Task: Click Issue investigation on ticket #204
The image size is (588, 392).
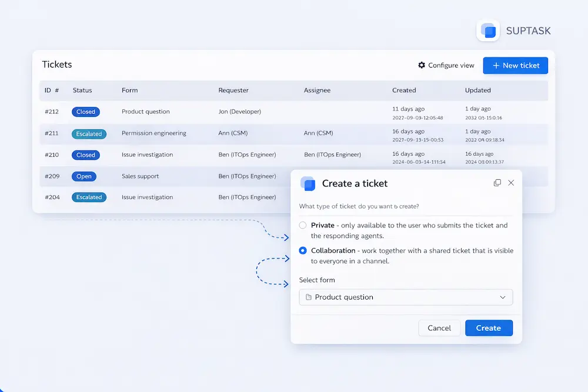Action: (x=147, y=197)
